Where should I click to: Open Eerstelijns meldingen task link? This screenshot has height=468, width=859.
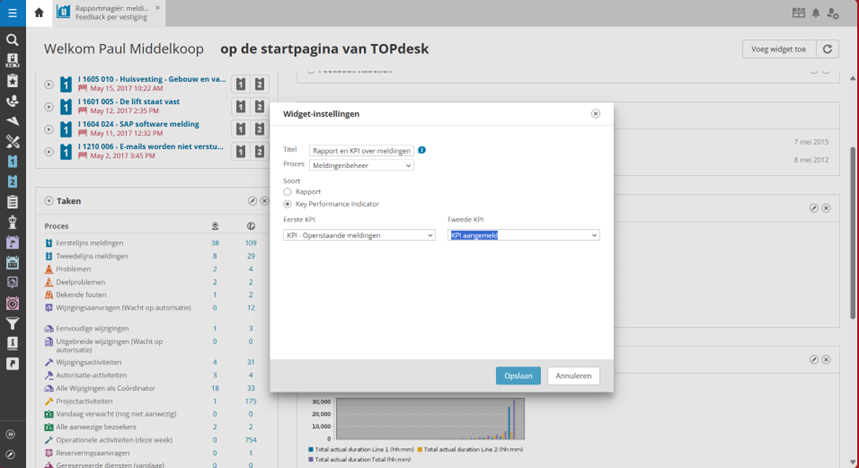point(90,243)
